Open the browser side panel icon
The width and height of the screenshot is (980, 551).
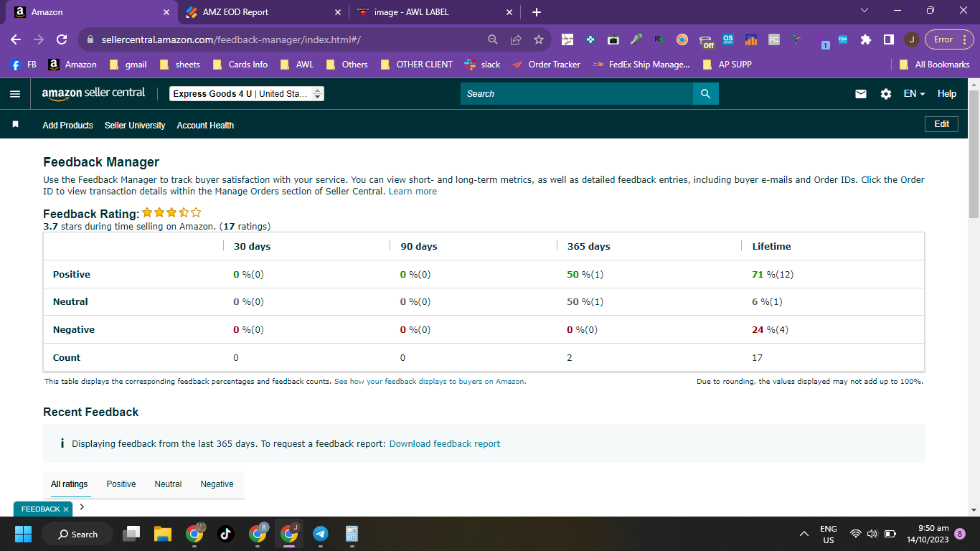889,39
